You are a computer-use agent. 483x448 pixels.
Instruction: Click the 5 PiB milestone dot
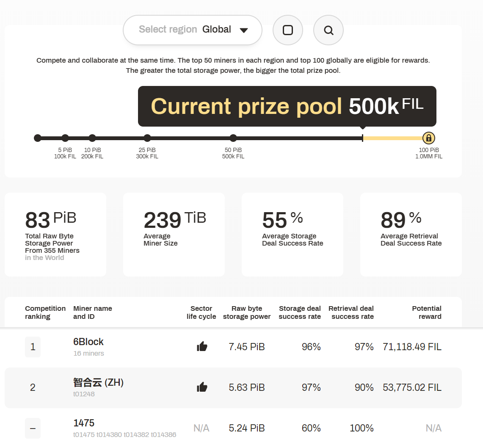coord(65,138)
